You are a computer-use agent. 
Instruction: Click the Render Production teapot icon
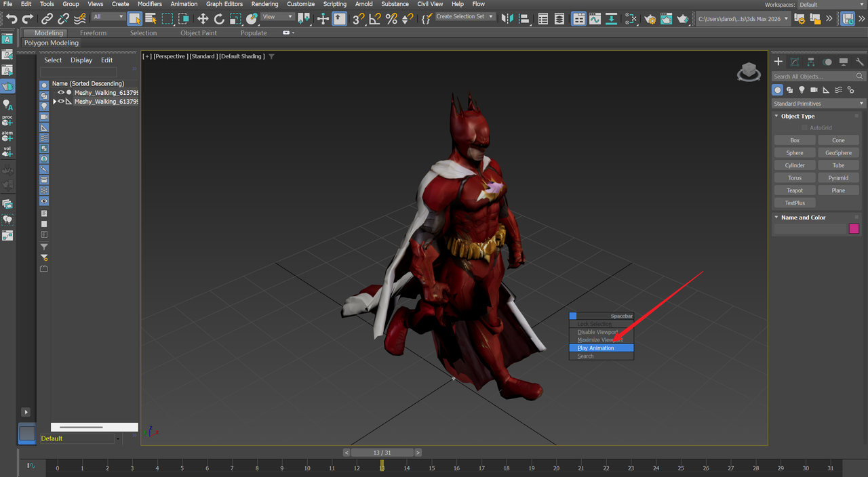pos(683,19)
